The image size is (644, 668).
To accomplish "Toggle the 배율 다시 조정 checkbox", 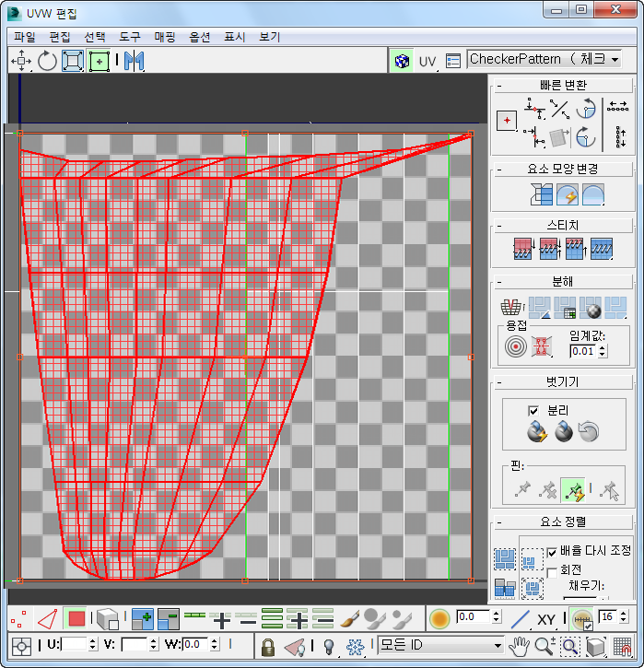I will [552, 553].
